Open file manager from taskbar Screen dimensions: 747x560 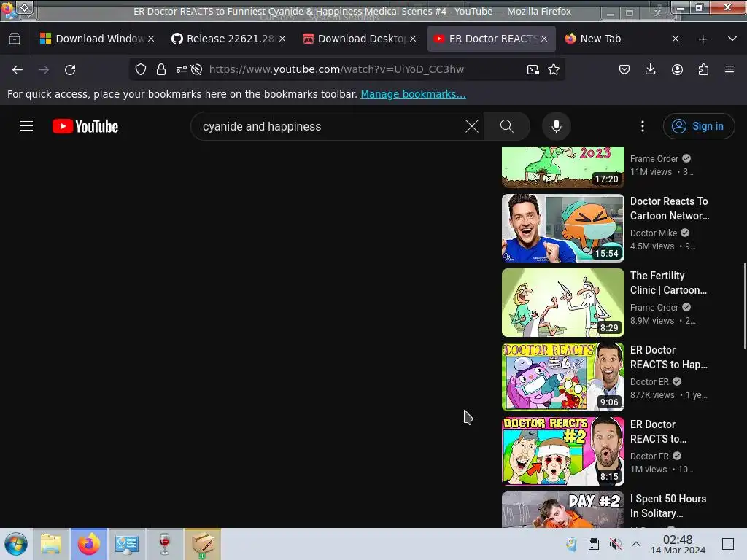[51, 544]
